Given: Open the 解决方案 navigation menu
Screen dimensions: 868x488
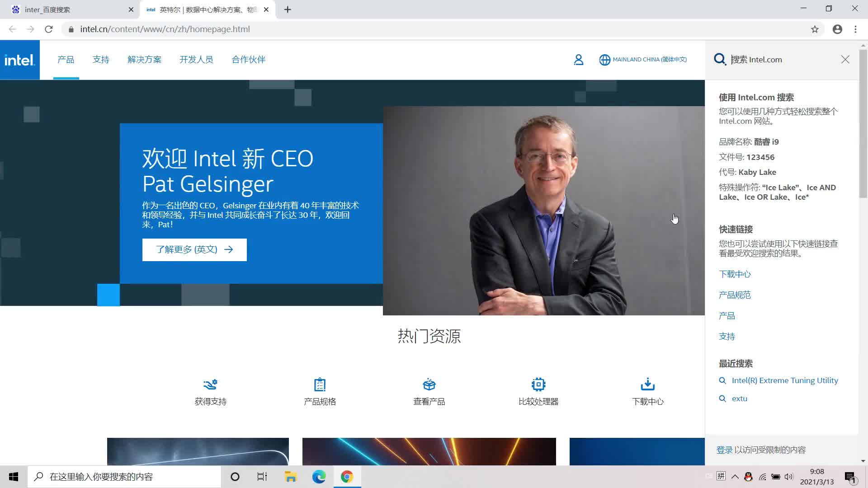Looking at the screenshot, I should [x=145, y=60].
